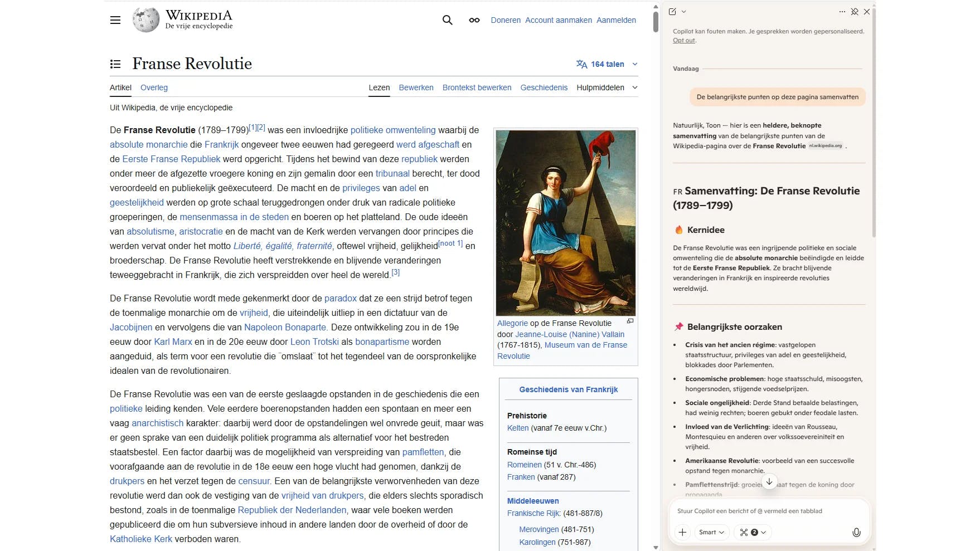Toggle the table of contents icon
The image size is (980, 551).
[115, 64]
